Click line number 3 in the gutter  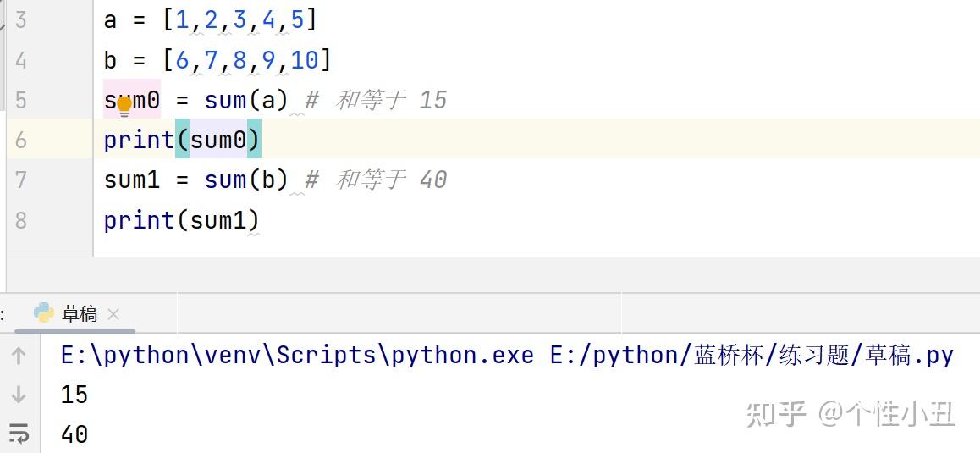pos(20,20)
